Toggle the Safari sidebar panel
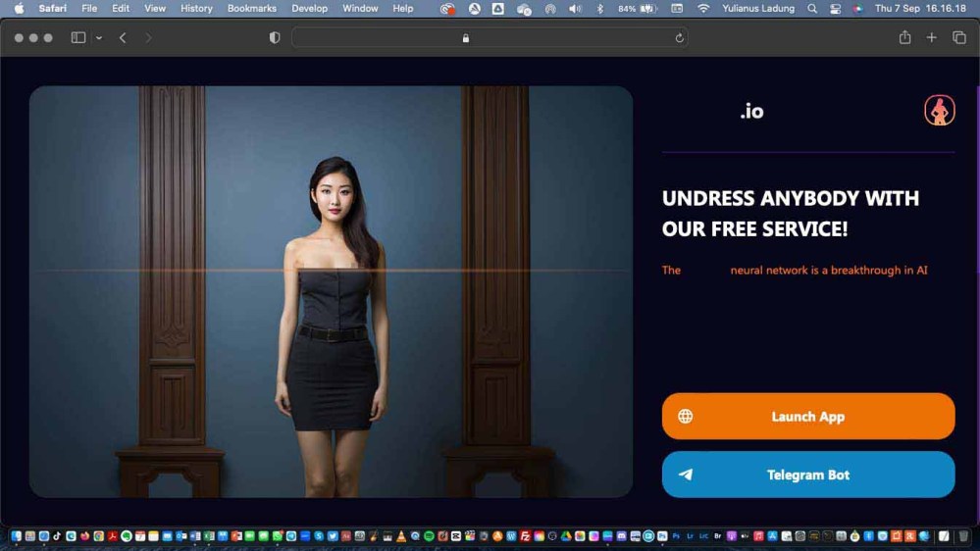The height and width of the screenshot is (551, 980). click(x=77, y=38)
